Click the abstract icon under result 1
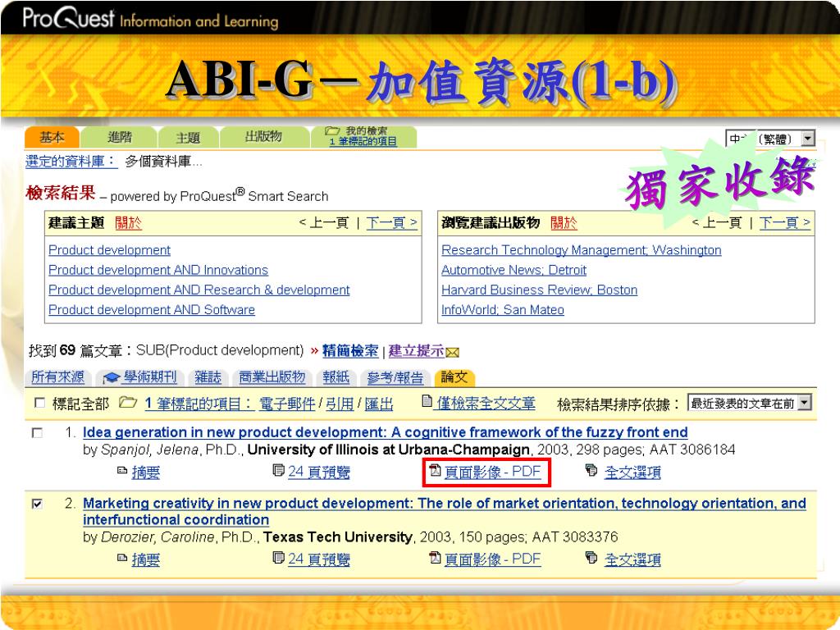Viewport: 840px width, 630px height. 122,470
